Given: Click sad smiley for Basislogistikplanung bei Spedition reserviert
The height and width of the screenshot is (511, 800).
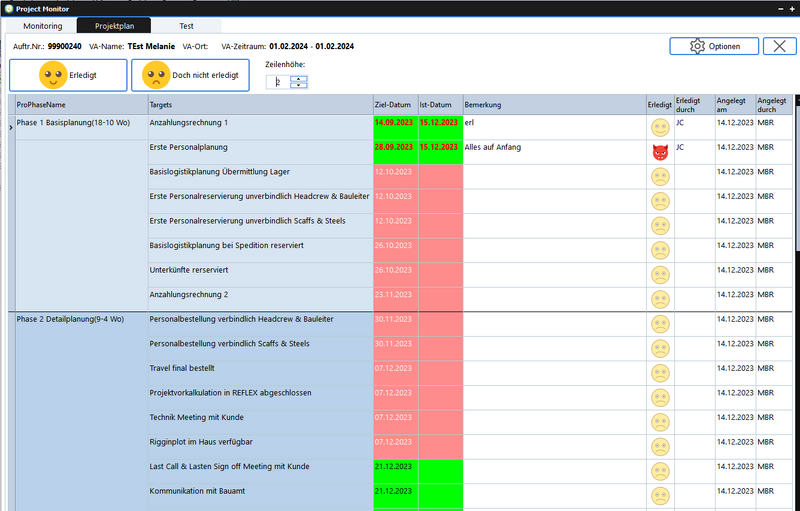Looking at the screenshot, I should pyautogui.click(x=660, y=250).
